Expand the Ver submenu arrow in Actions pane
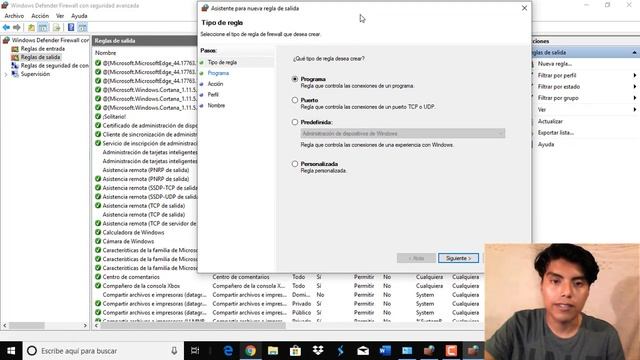This screenshot has width=640, height=360. tap(635, 109)
